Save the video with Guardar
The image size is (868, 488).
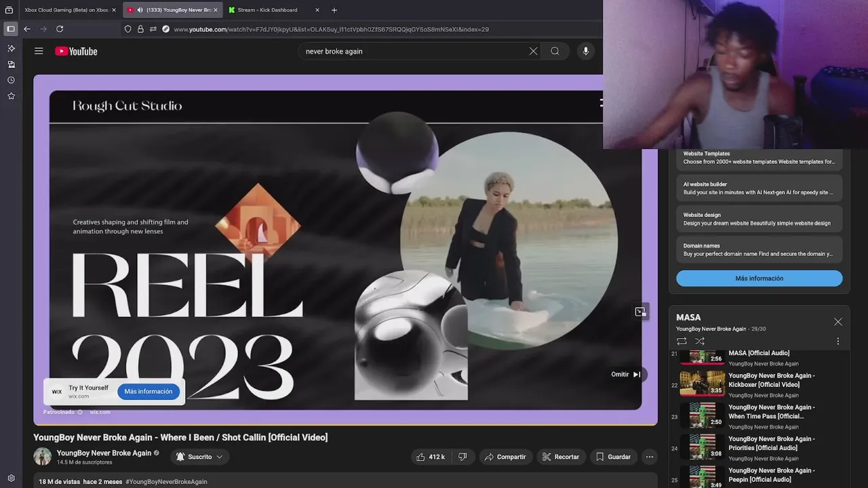coord(613,457)
